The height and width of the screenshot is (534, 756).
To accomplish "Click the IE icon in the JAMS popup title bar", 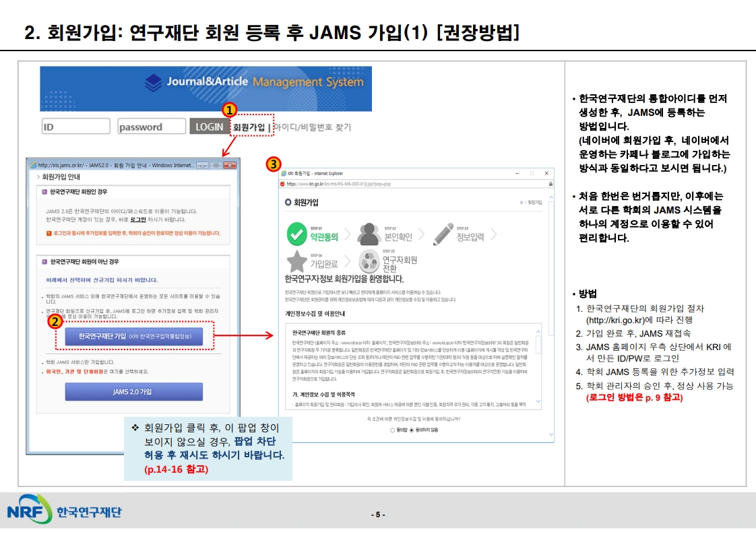I will click(34, 165).
